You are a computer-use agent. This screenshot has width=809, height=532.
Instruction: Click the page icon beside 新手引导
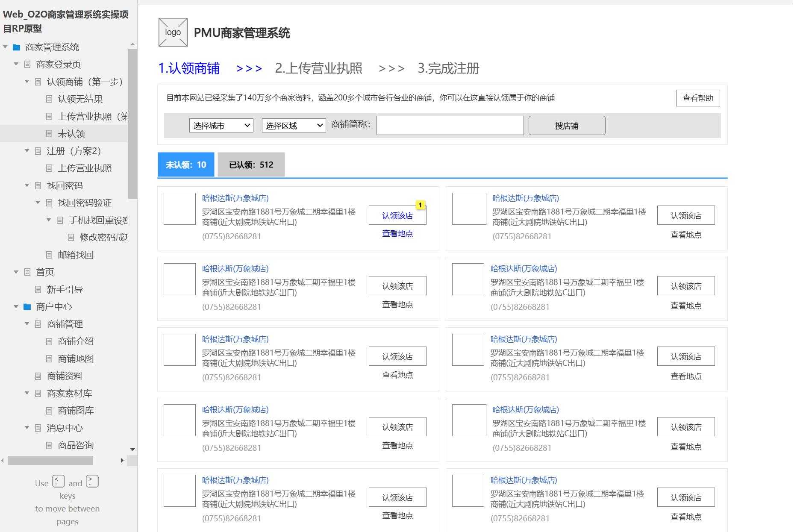pyautogui.click(x=38, y=289)
